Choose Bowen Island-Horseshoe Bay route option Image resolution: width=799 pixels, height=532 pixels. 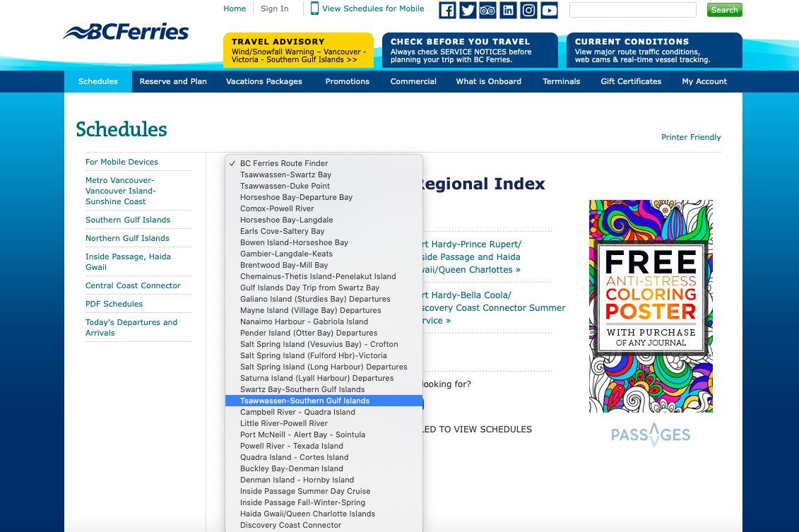pos(324,242)
